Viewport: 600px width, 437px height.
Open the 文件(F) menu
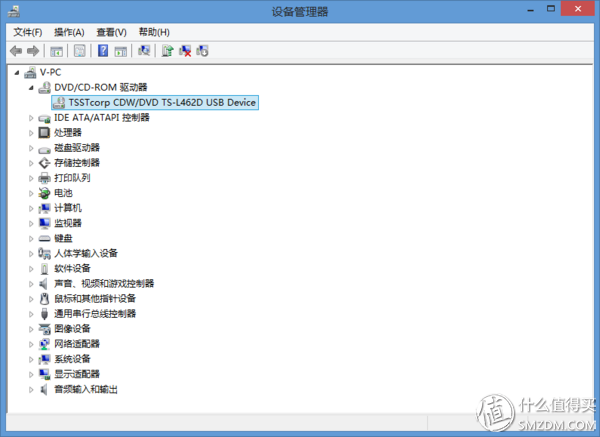(x=27, y=32)
